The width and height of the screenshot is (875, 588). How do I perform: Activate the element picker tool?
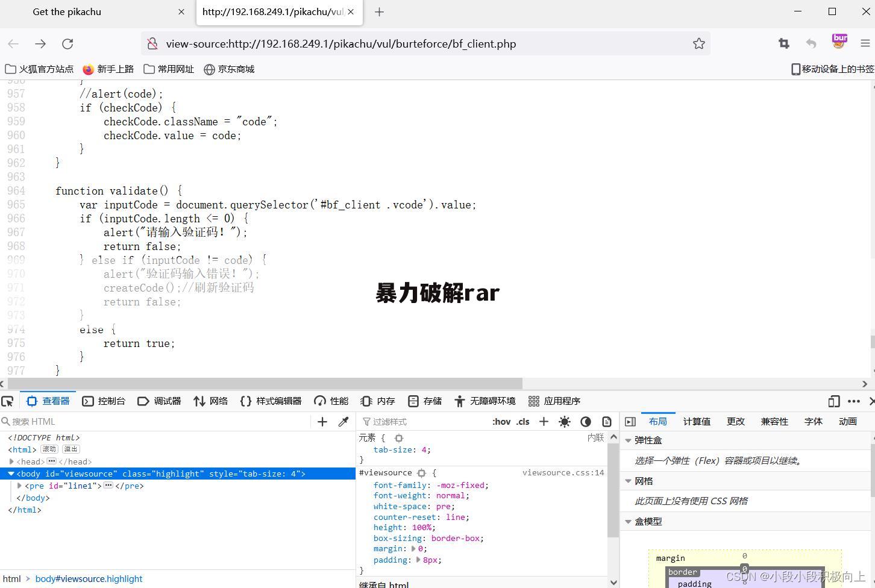[x=8, y=401]
